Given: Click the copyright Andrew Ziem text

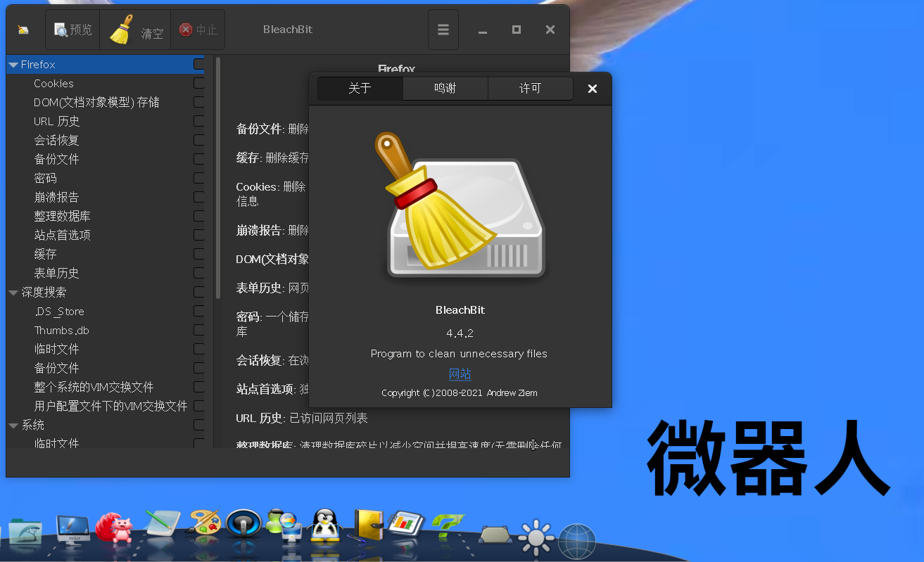Looking at the screenshot, I should point(460,393).
